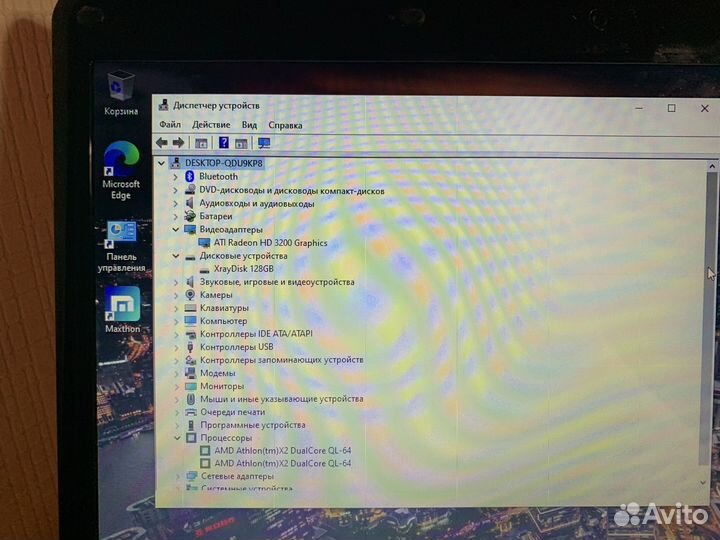Click the scrollbar down arrow
This screenshot has width=720, height=540.
(x=703, y=482)
